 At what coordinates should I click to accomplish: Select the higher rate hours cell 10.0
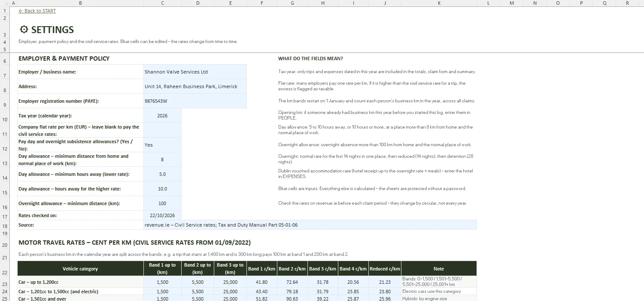(x=162, y=189)
